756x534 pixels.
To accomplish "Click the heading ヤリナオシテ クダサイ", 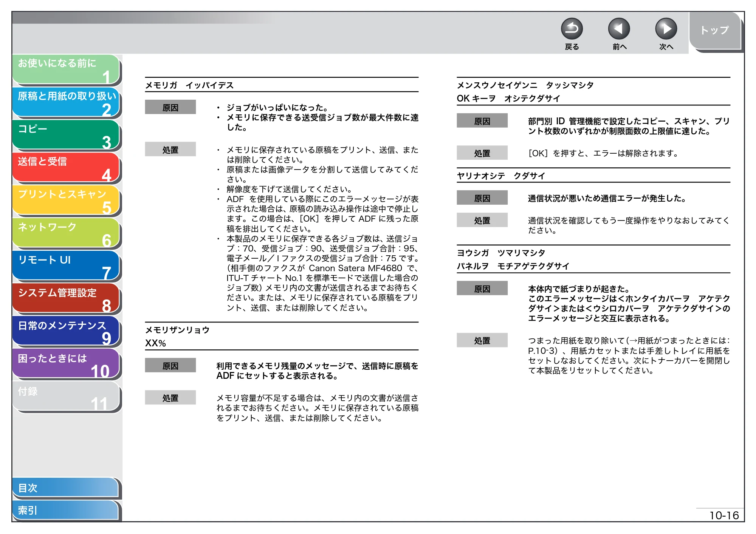I will [x=501, y=176].
